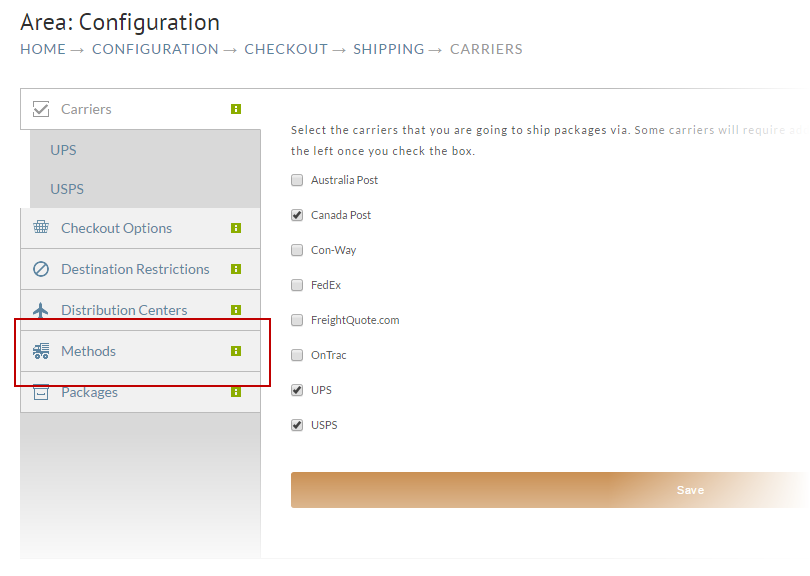The width and height of the screenshot is (810, 576).
Task: Open the green info icon next to Destination Restrictions
Action: coord(236,269)
